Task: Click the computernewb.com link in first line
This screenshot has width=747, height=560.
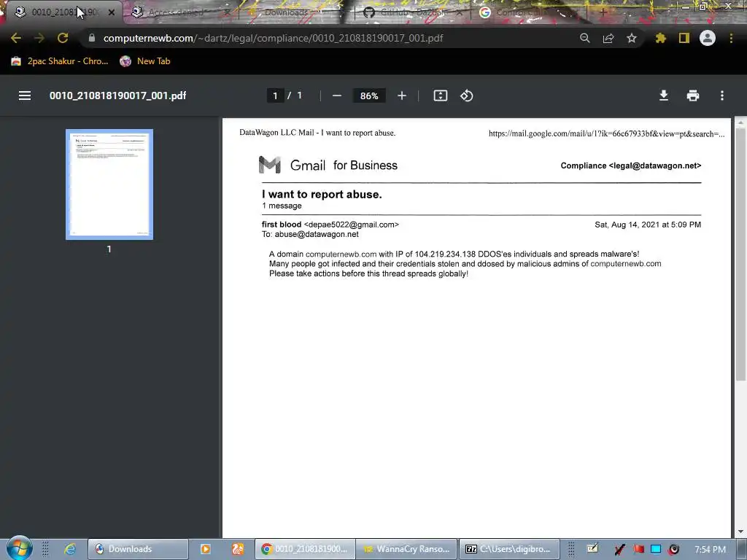Action: (341, 254)
